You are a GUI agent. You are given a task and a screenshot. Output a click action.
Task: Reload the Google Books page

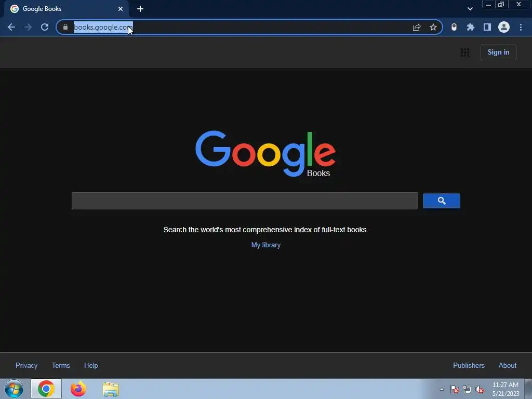45,27
